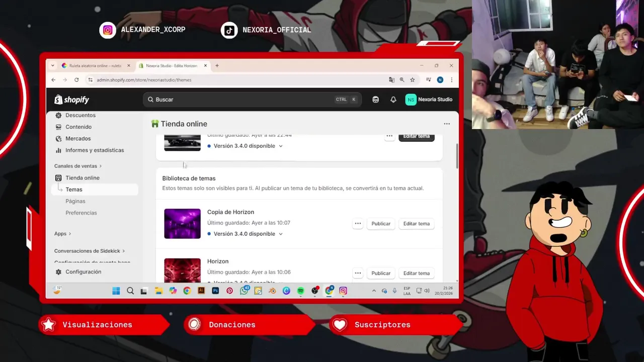This screenshot has width=644, height=362.
Task: Open the Nexoria Studio account menu
Action: coord(429,100)
